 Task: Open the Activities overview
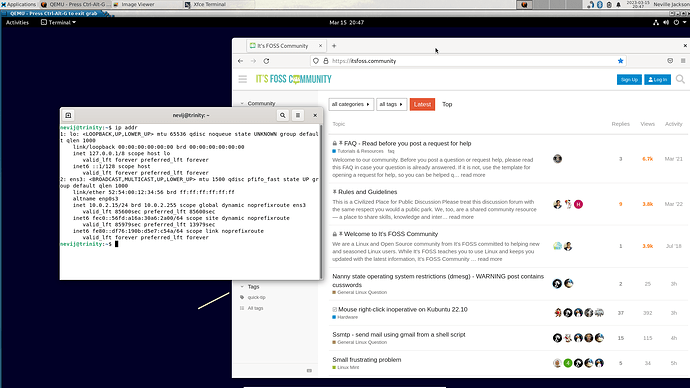(17, 22)
